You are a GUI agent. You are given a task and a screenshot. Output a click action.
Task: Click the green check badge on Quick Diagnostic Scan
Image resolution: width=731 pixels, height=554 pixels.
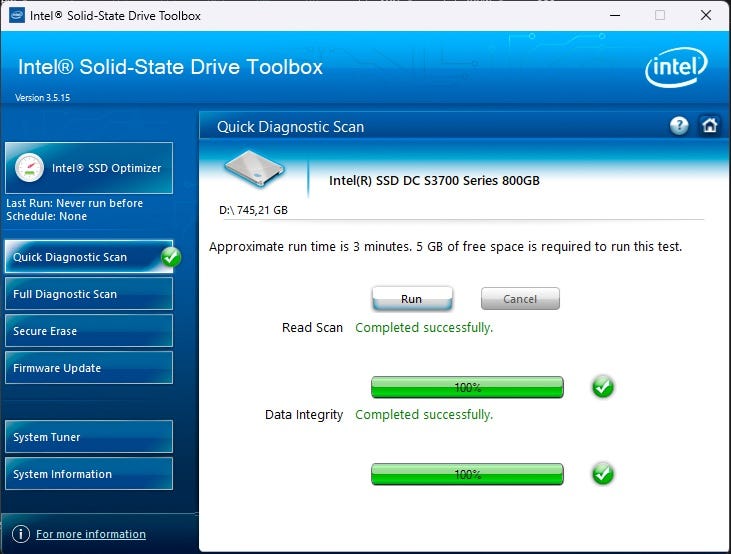[171, 257]
